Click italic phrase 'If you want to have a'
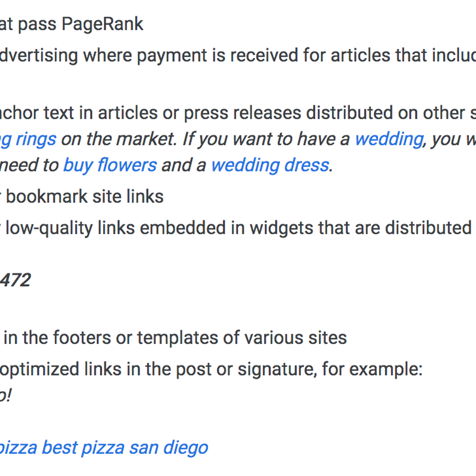The width and height of the screenshot is (476, 476). tap(266, 140)
